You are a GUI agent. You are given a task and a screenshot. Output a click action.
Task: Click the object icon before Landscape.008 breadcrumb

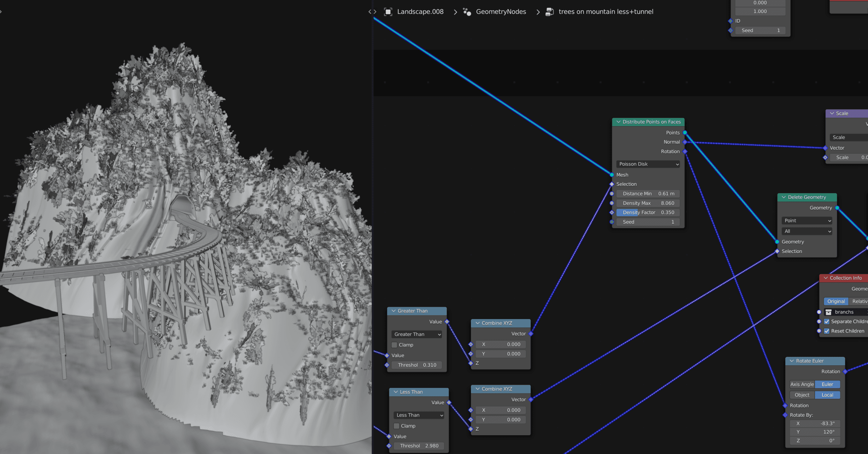click(388, 11)
